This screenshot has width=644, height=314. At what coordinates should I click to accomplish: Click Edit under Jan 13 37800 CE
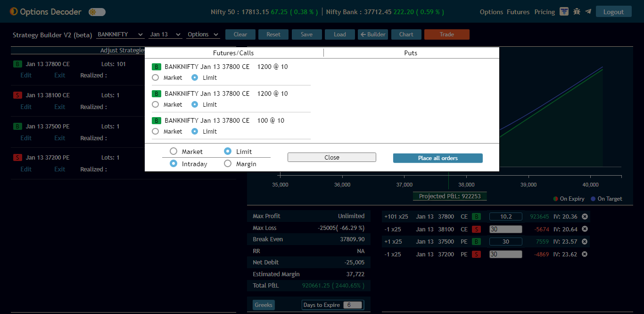(x=26, y=76)
